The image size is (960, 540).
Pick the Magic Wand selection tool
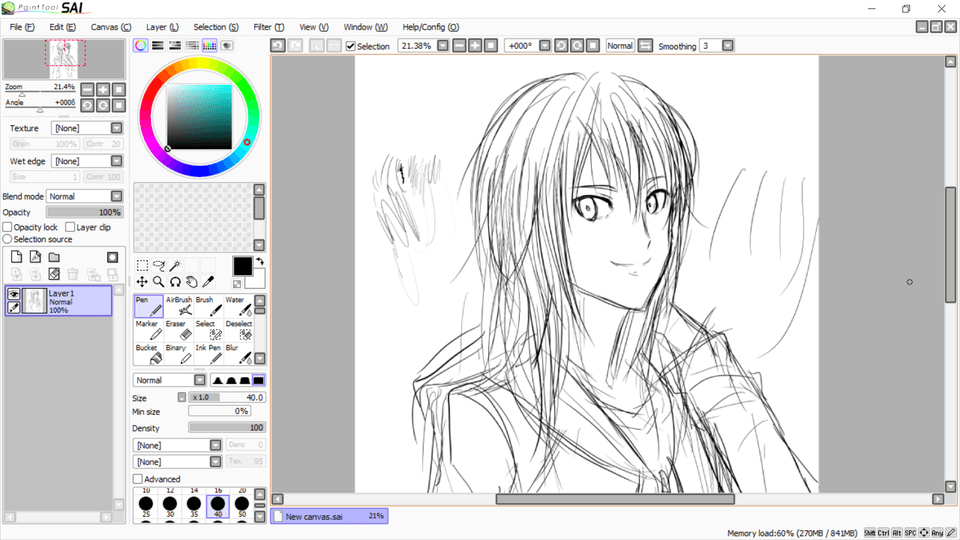pos(174,266)
